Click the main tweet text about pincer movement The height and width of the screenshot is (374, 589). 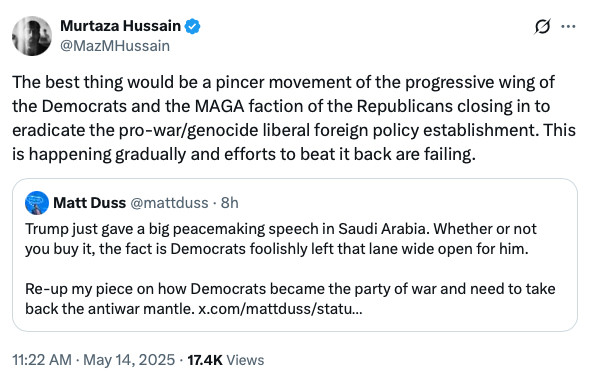coord(294,118)
